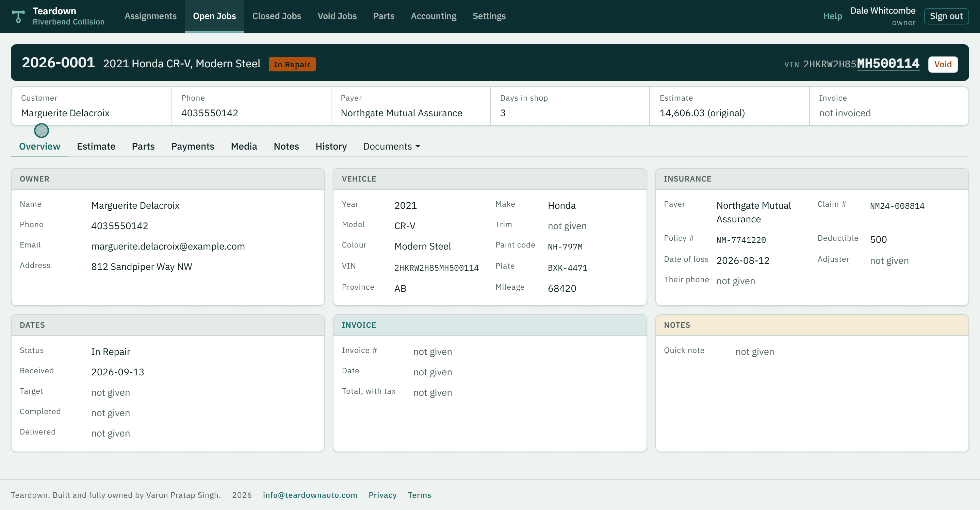Open the Assignments menu item
980x510 pixels.
click(x=151, y=16)
